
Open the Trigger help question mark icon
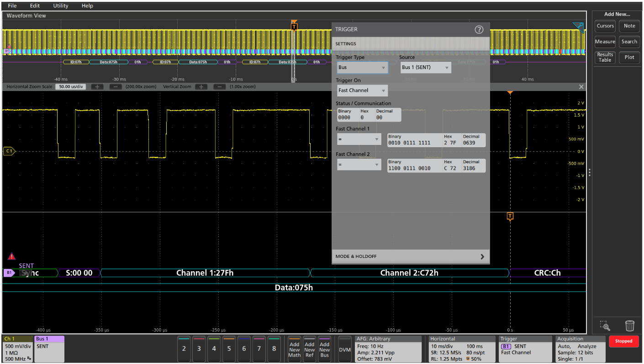pyautogui.click(x=479, y=29)
